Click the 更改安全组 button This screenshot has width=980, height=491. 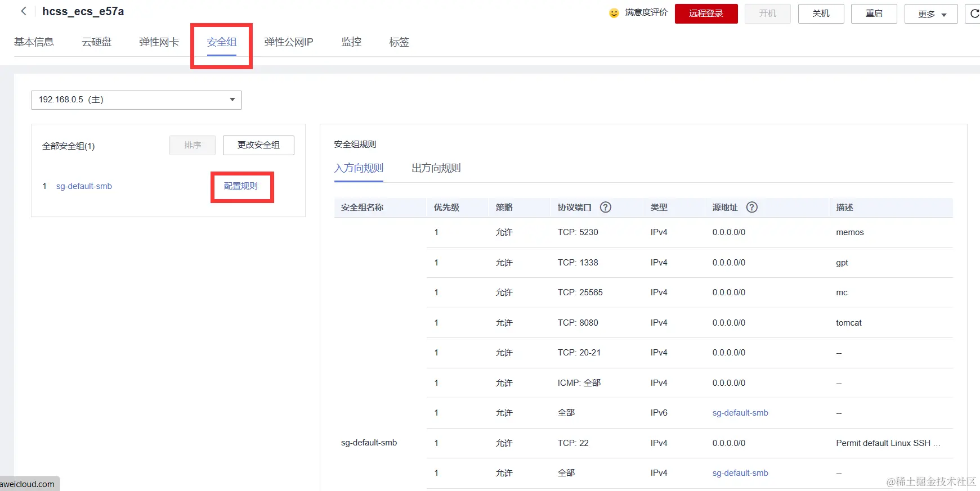click(x=258, y=145)
